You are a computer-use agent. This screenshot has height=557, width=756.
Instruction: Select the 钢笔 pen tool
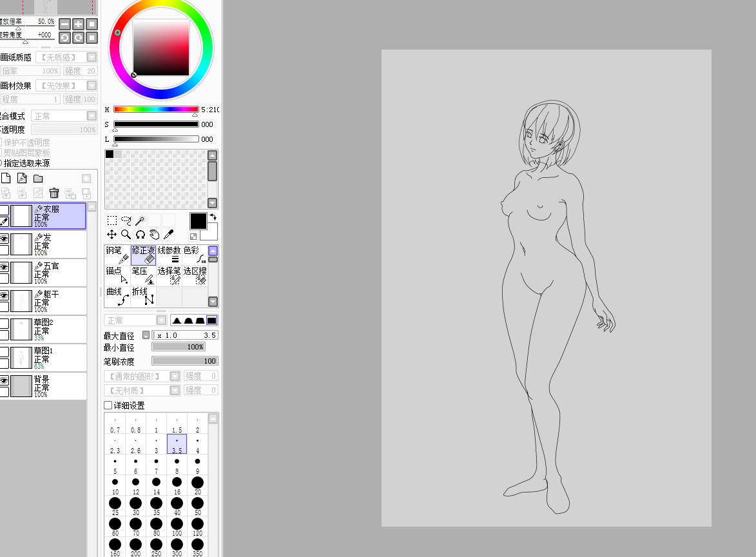click(x=118, y=255)
